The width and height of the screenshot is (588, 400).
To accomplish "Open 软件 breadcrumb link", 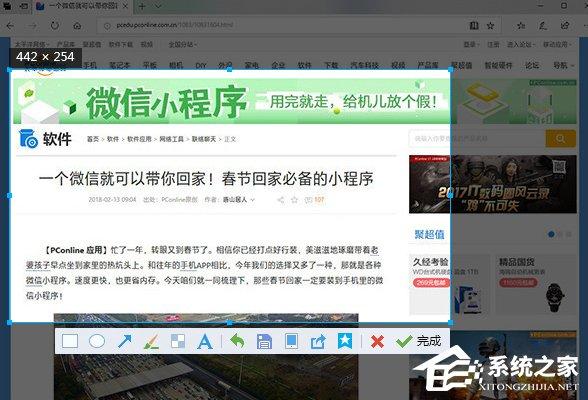I will tap(112, 139).
